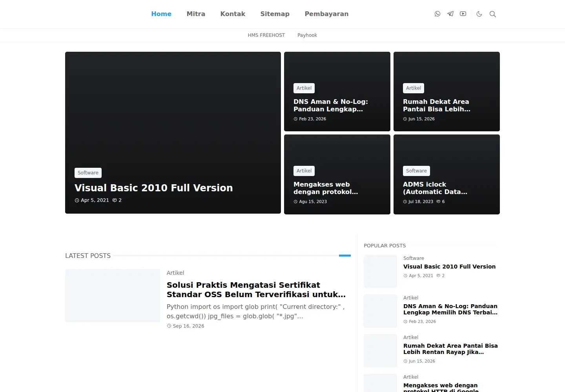Click comment icon on Visual Basic featured card
The width and height of the screenshot is (565, 392).
coord(115,200)
